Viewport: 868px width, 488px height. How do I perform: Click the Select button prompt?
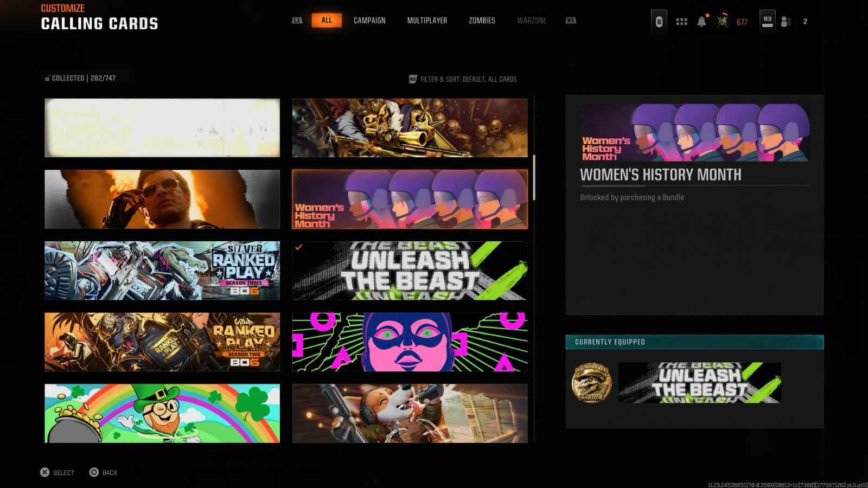(58, 472)
